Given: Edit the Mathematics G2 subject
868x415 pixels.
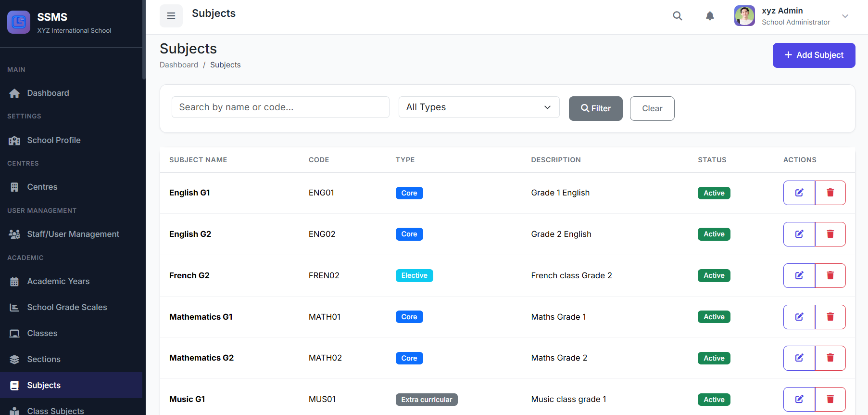Looking at the screenshot, I should 799,358.
